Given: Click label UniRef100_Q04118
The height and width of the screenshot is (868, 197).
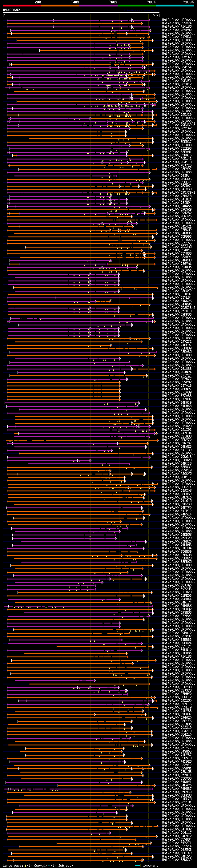Looking at the screenshot, I should 177,162.
